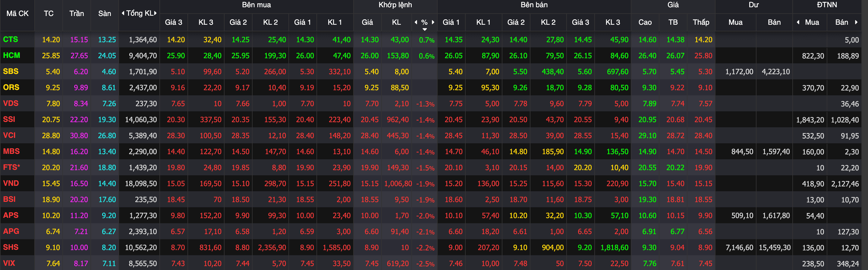
Task: Open the APG ticker symbol
Action: point(11,231)
